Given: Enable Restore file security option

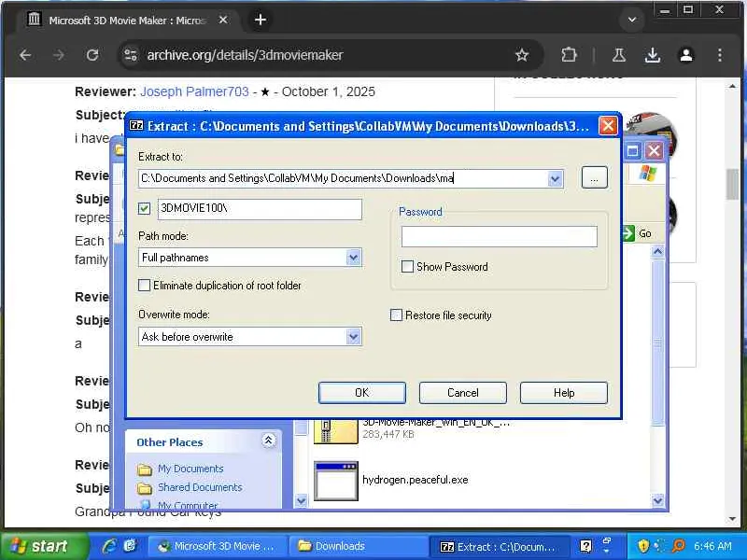Looking at the screenshot, I should coord(396,315).
